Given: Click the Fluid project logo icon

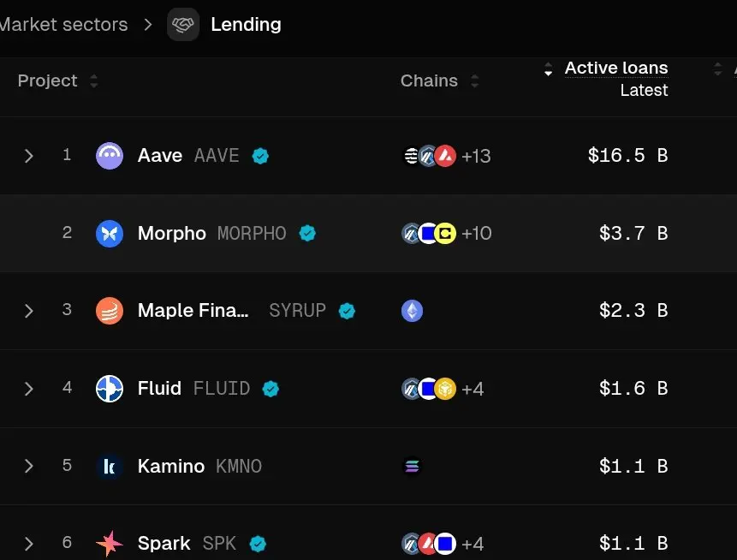Looking at the screenshot, I should click(110, 389).
